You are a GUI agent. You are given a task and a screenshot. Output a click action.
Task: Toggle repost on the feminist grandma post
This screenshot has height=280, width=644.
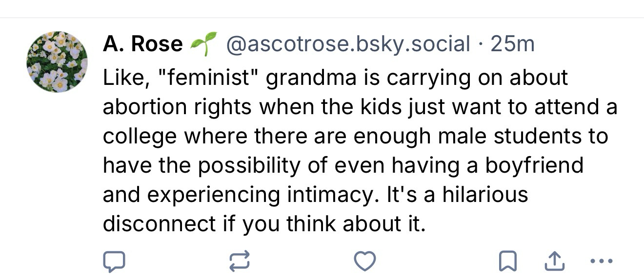(x=240, y=261)
